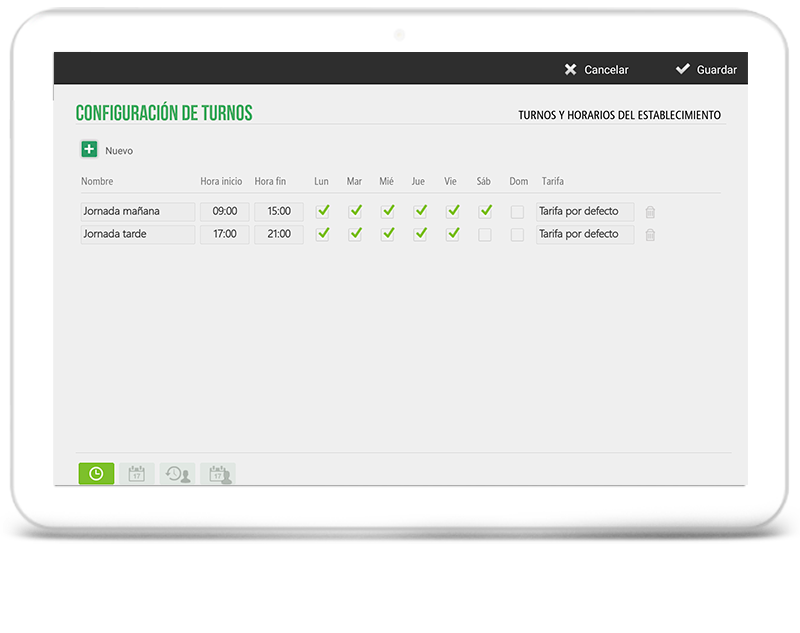The width and height of the screenshot is (800, 633).
Task: Edit the Jornada mañana name field
Action: pyautogui.click(x=138, y=211)
